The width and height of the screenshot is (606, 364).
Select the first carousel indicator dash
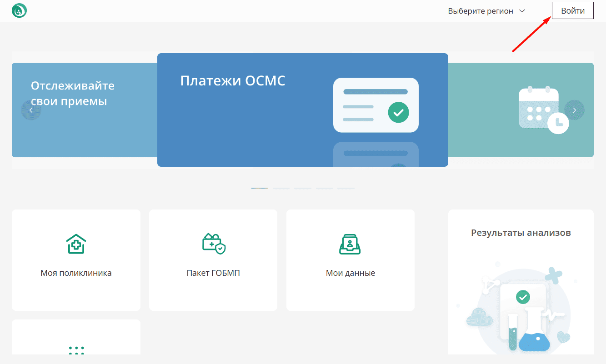click(260, 188)
